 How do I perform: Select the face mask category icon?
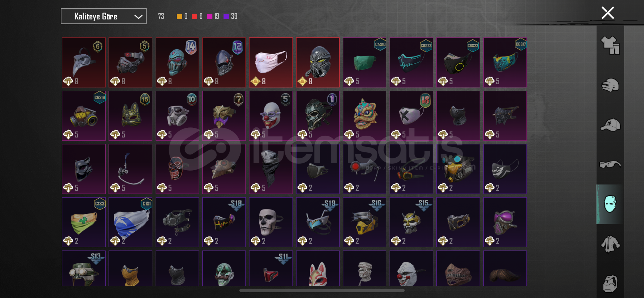point(610,204)
